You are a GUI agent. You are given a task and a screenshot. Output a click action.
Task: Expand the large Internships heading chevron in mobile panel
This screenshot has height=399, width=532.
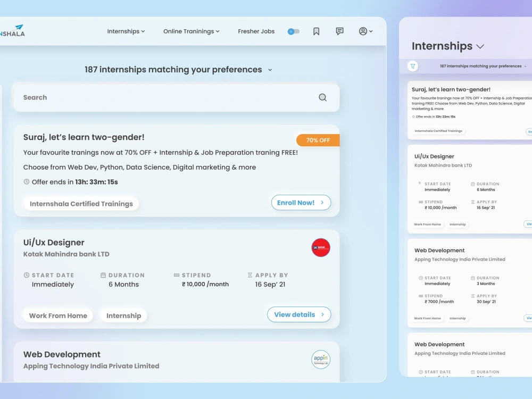pyautogui.click(x=480, y=46)
